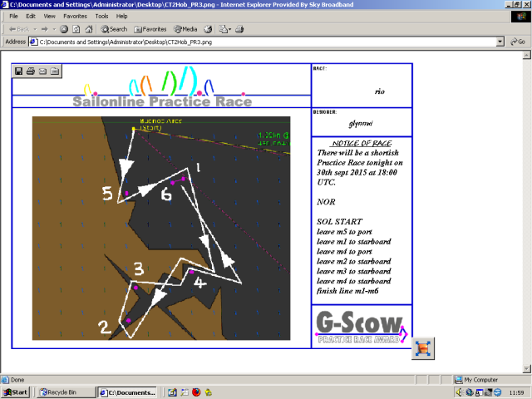Open the View menu
The width and height of the screenshot is (532, 399).
pos(49,16)
